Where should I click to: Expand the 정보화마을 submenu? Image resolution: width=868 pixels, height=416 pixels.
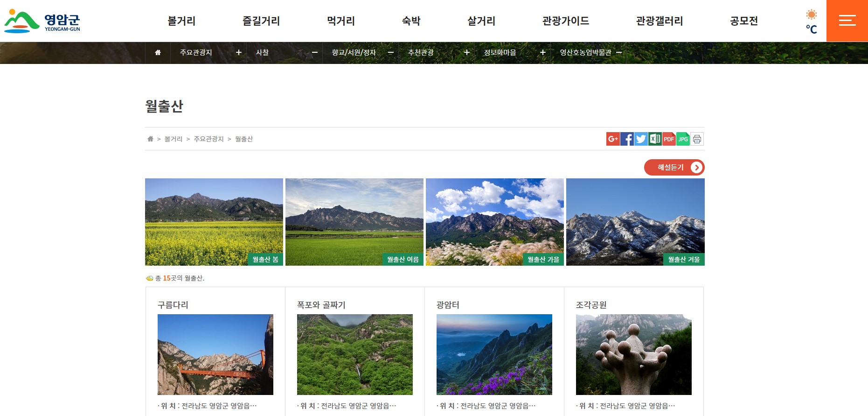pyautogui.click(x=542, y=53)
